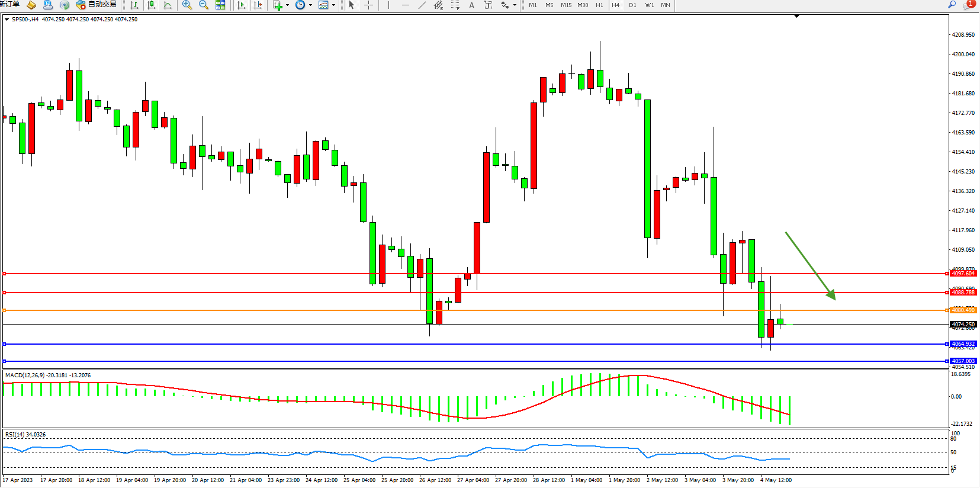
Task: Select the orange horizontal line at 4080.490
Action: point(474,310)
